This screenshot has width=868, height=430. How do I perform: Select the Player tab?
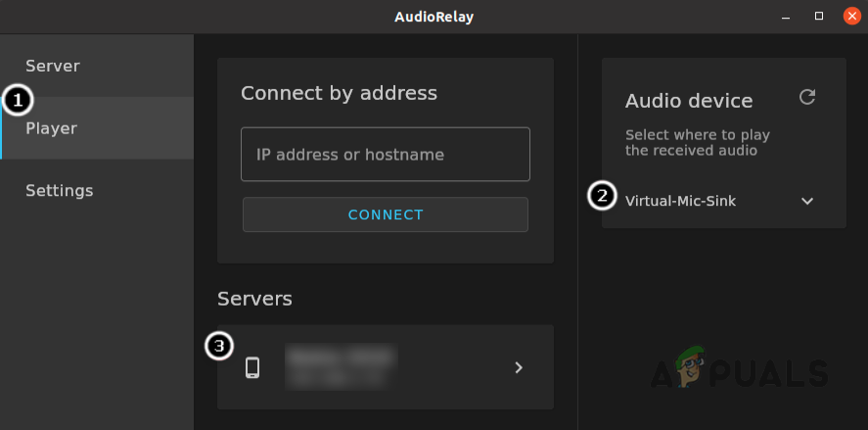[x=52, y=128]
